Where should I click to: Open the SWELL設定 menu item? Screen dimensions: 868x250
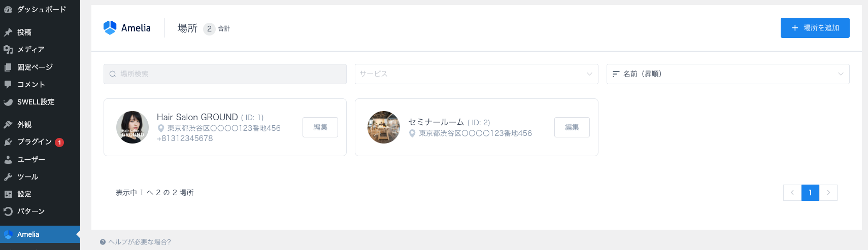[x=36, y=102]
